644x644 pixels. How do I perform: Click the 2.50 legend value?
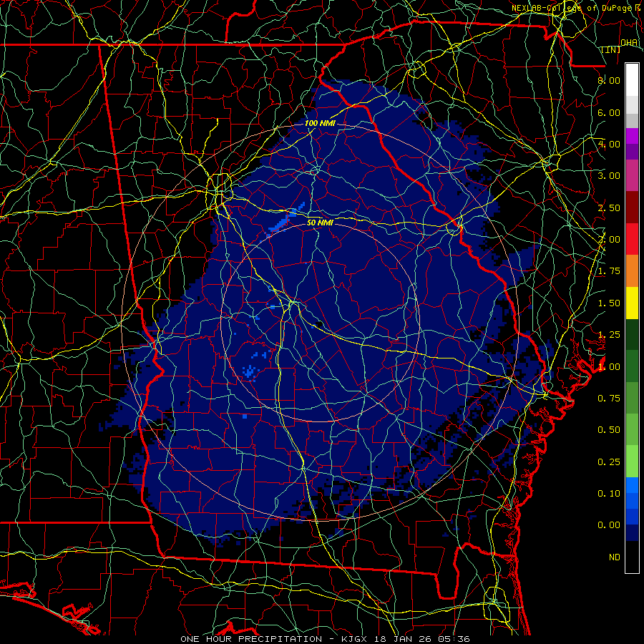click(x=609, y=208)
